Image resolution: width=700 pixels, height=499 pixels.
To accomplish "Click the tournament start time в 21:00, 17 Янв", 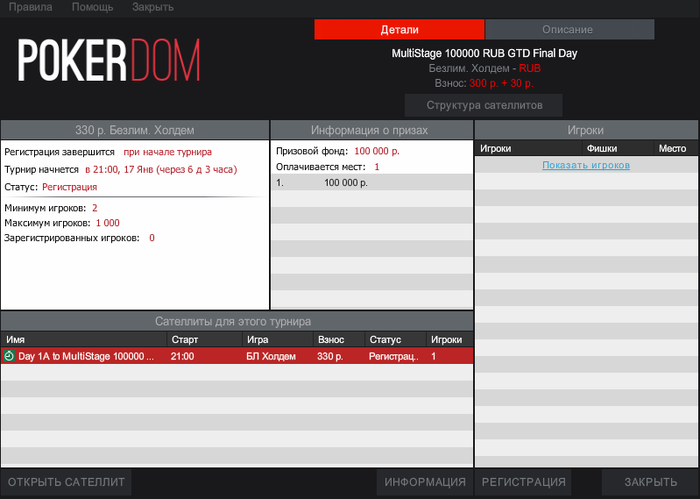I will coord(161,170).
